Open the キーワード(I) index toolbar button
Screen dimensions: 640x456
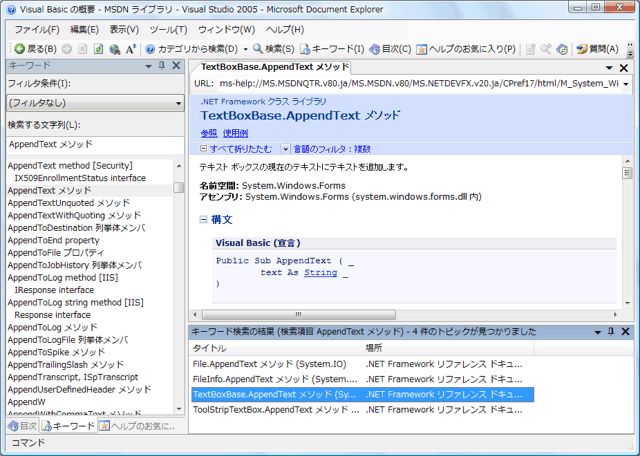(x=332, y=49)
